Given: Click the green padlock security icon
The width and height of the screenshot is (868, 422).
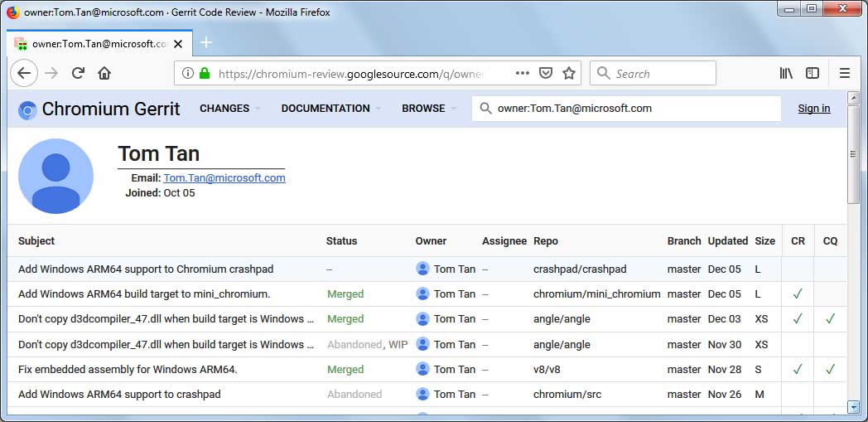Looking at the screenshot, I should pyautogui.click(x=205, y=73).
